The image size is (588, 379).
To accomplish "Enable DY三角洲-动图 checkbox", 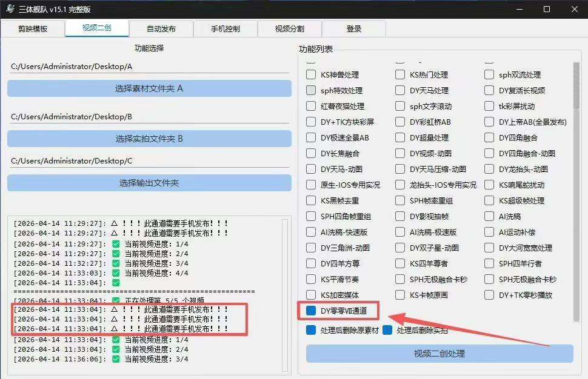I will [311, 248].
